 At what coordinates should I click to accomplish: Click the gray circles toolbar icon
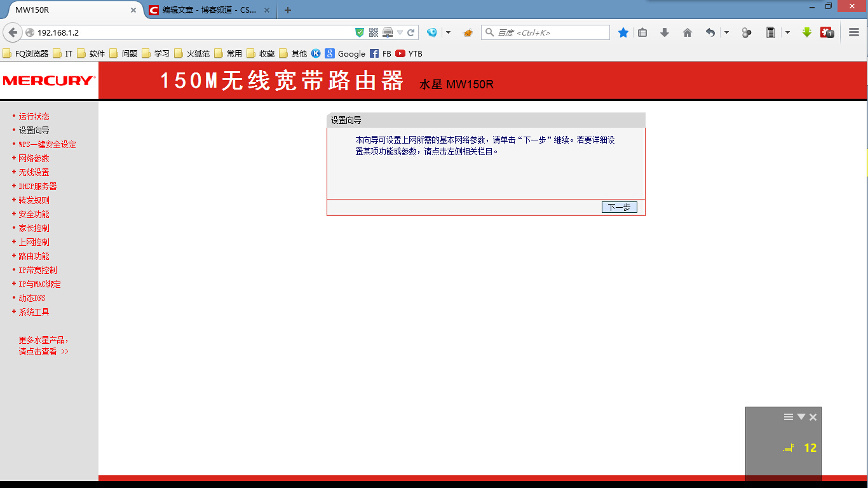click(x=747, y=32)
